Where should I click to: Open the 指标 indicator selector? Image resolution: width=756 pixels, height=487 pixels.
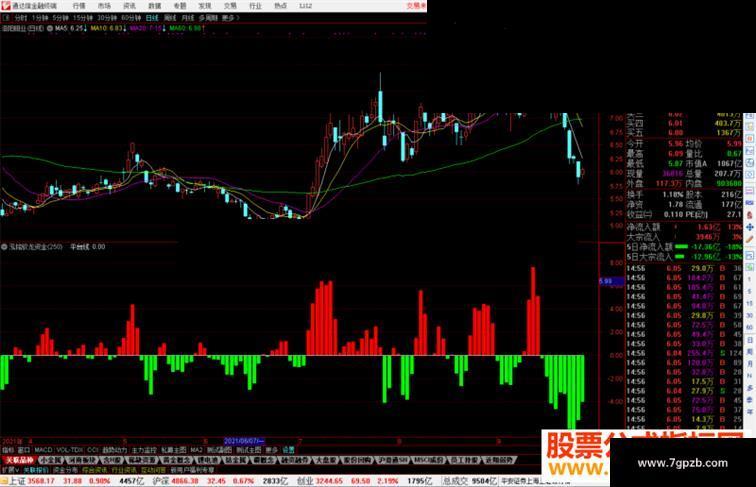point(8,450)
